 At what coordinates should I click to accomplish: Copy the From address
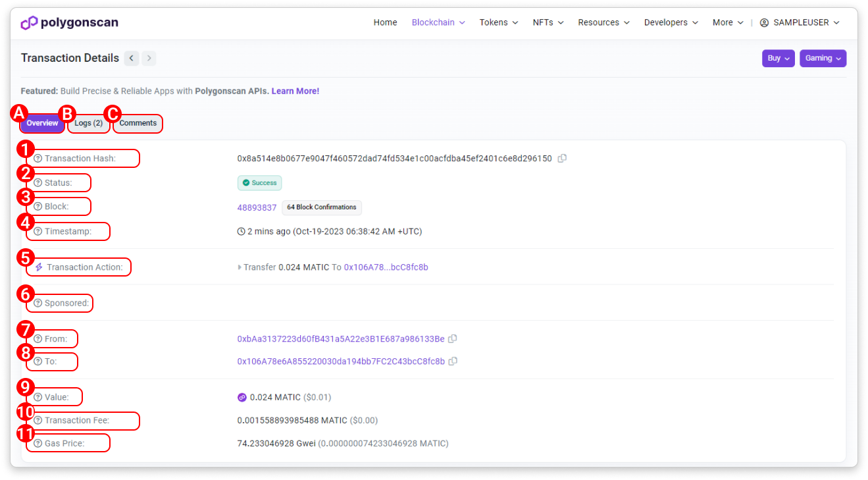(x=453, y=339)
